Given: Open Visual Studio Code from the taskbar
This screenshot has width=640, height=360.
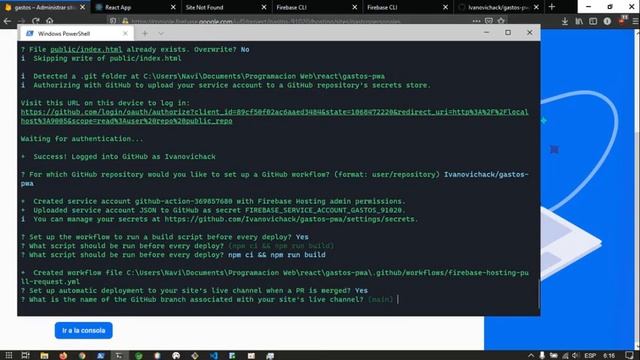Looking at the screenshot, I should pos(213,356).
